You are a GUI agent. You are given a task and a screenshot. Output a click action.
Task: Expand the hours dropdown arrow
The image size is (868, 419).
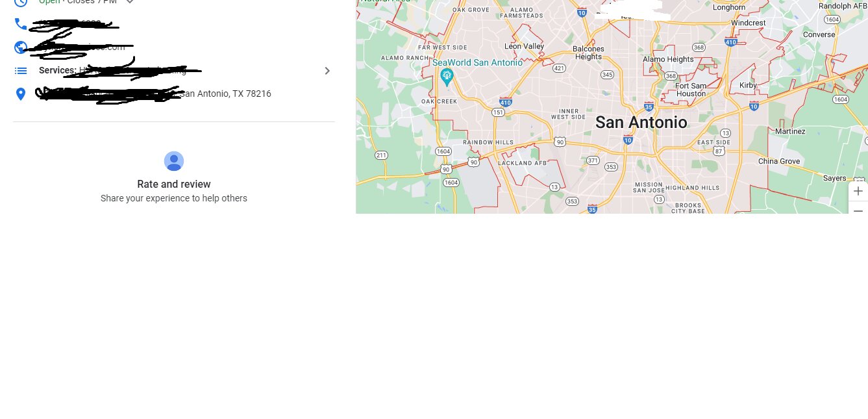pyautogui.click(x=130, y=2)
